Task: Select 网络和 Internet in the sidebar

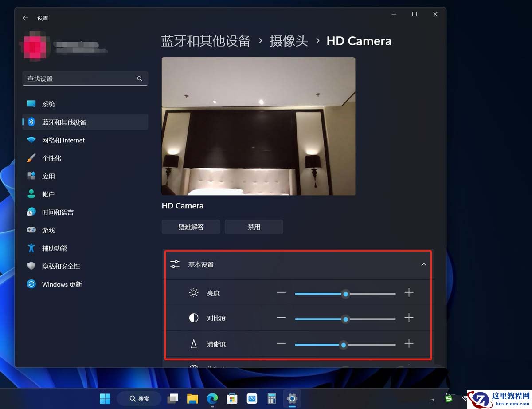Action: [63, 140]
